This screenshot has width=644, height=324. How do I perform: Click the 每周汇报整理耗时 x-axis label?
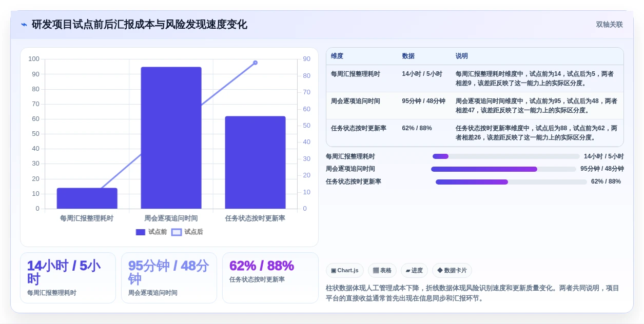pos(87,218)
